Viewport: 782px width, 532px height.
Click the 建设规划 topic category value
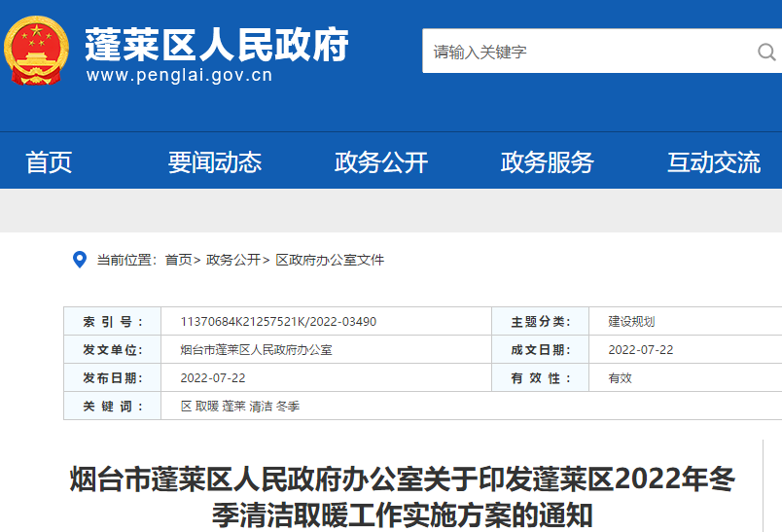coord(631,322)
